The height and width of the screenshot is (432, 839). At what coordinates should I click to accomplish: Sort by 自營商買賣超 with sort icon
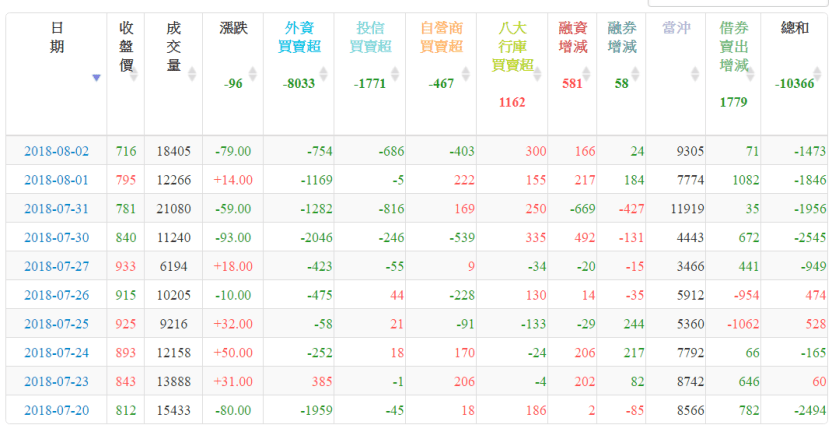tap(468, 74)
